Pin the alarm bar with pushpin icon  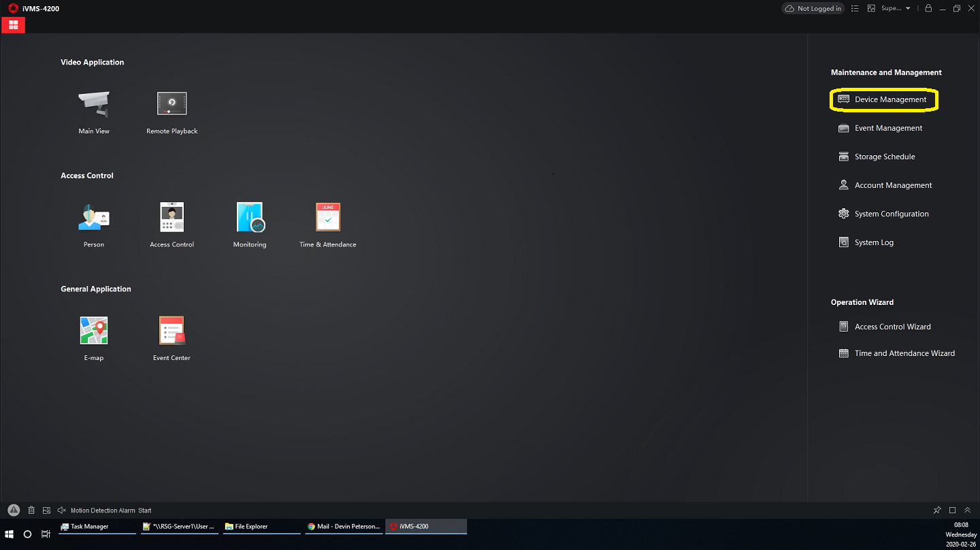[x=937, y=511]
